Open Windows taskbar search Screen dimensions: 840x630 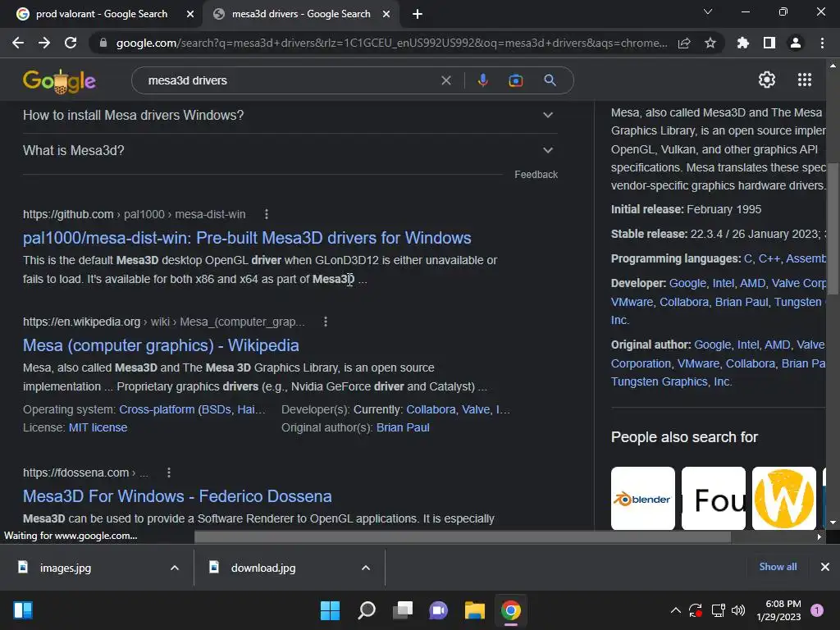367,610
